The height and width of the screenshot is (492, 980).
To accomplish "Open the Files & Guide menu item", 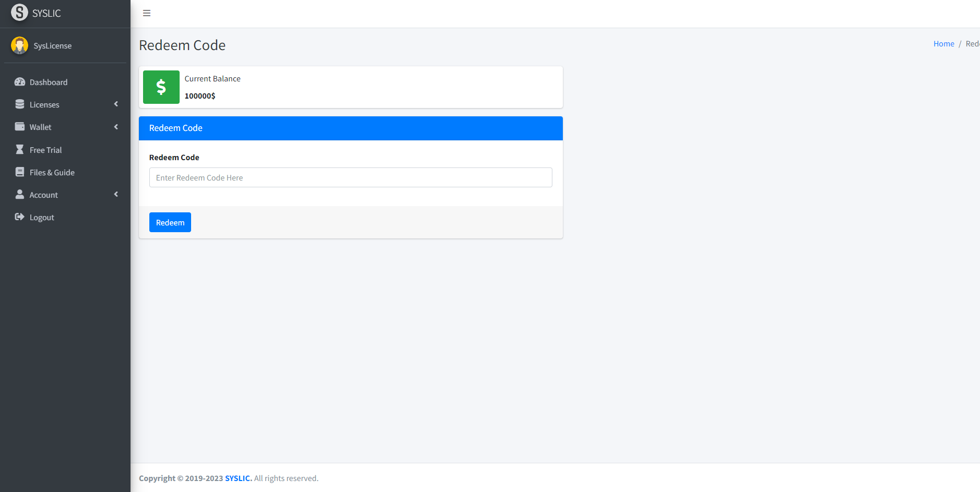I will (x=52, y=173).
